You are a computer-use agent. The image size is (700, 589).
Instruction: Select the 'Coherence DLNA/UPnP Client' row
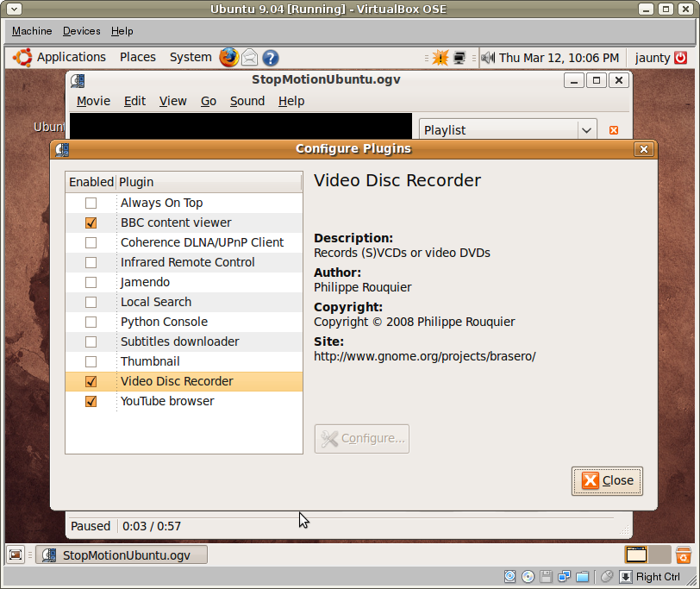click(184, 242)
